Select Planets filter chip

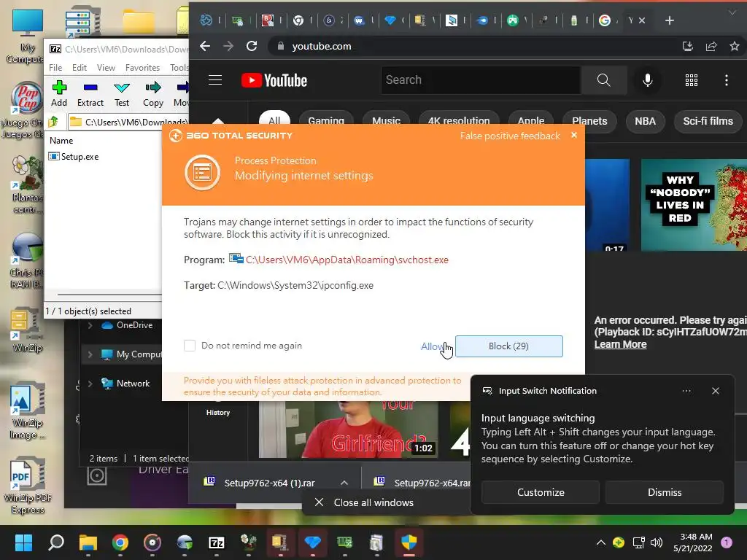pyautogui.click(x=589, y=121)
